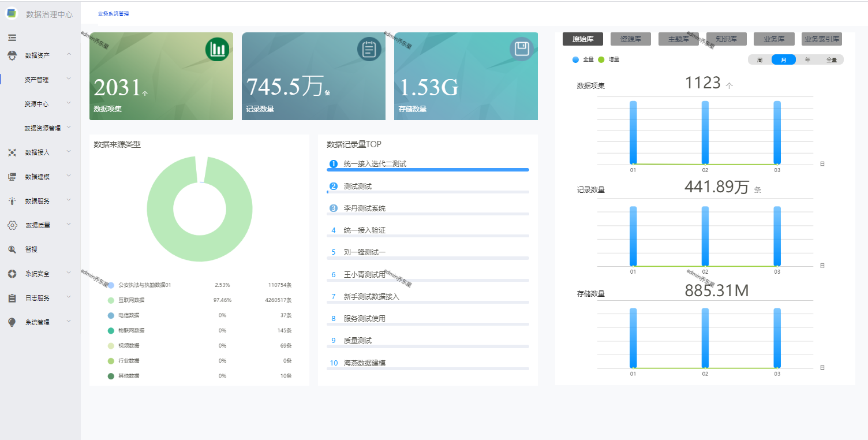Viewport: 868px width, 440px height.
Task: Expand the 数据服务 menu chevron
Action: click(x=69, y=200)
